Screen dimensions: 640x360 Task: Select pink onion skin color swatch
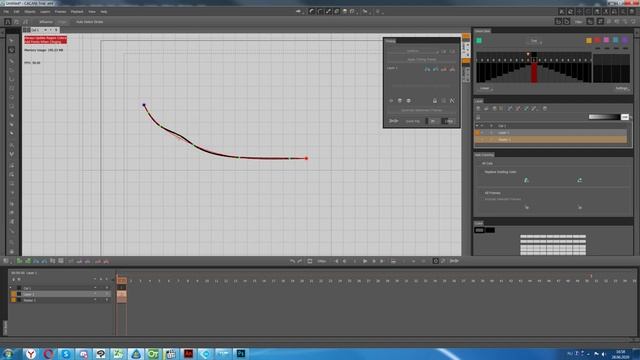pos(607,40)
